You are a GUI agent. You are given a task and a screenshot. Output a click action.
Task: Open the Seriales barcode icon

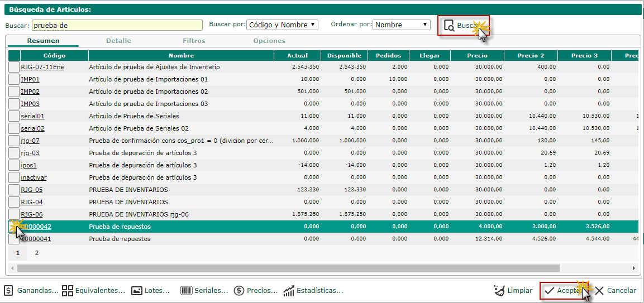[187, 291]
